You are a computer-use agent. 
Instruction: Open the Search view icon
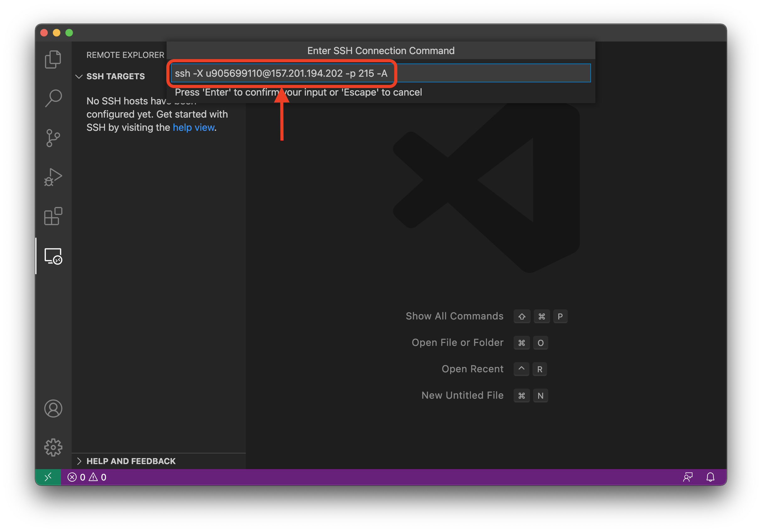pyautogui.click(x=53, y=98)
